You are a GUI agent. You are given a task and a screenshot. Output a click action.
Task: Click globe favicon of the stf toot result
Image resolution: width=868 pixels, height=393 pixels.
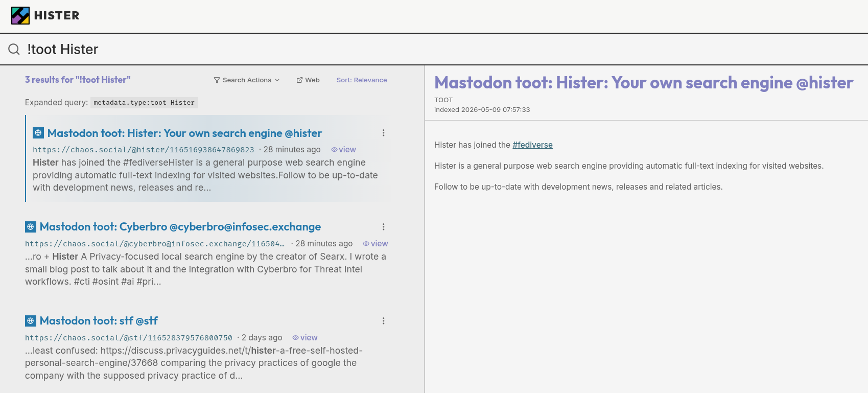[x=31, y=321]
